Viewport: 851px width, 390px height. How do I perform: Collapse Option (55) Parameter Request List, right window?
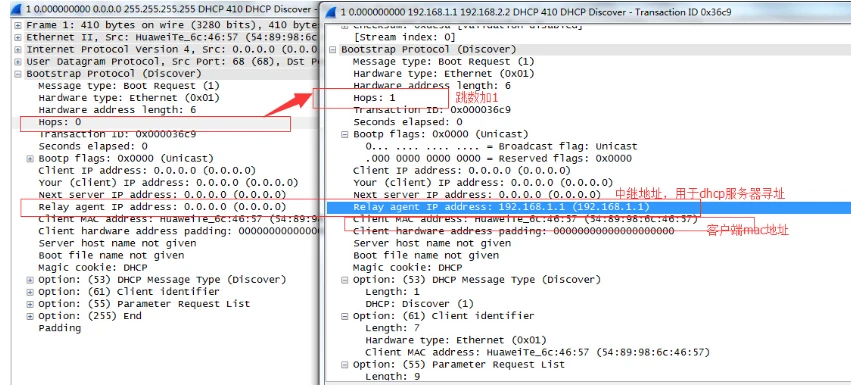tap(345, 365)
